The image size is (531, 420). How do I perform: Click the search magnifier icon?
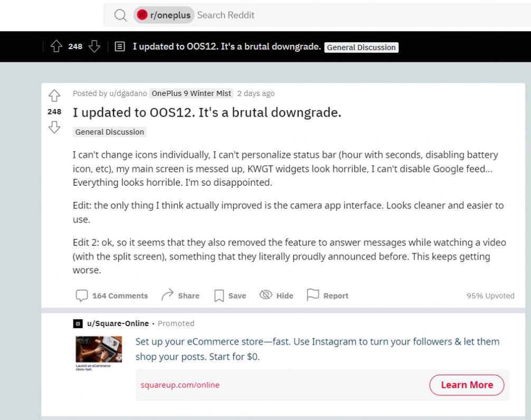pos(120,15)
